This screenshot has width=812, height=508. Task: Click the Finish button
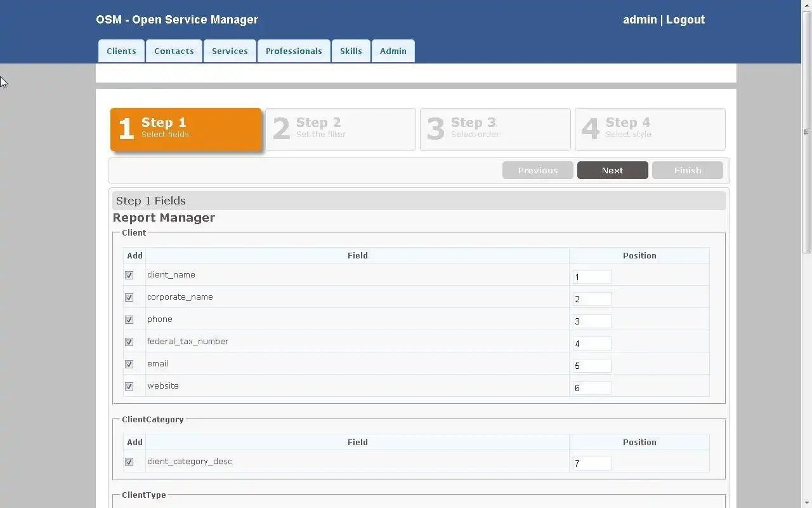tap(688, 170)
